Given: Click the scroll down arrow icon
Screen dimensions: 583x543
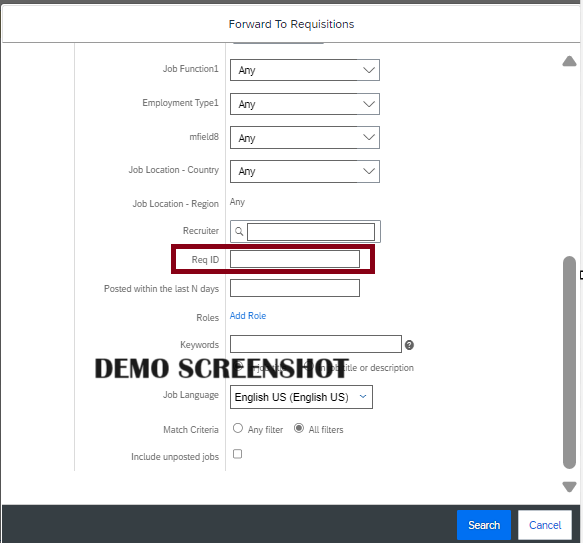Looking at the screenshot, I should (569, 487).
